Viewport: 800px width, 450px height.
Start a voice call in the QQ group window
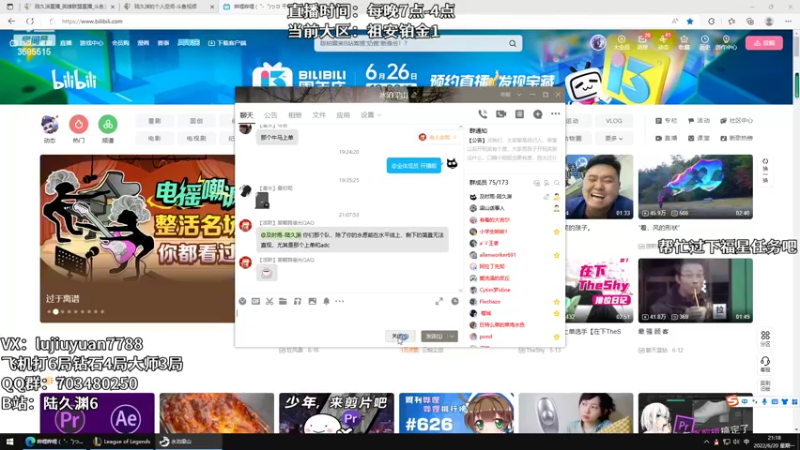click(482, 114)
